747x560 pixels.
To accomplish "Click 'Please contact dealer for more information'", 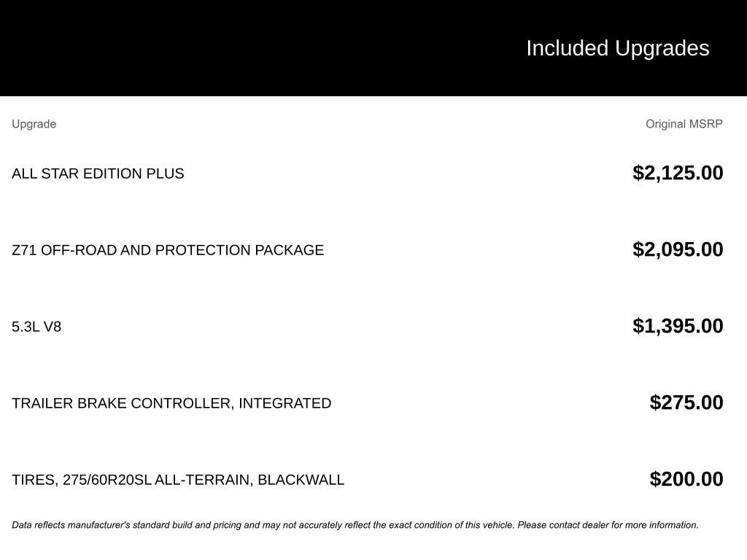I will 608,525.
